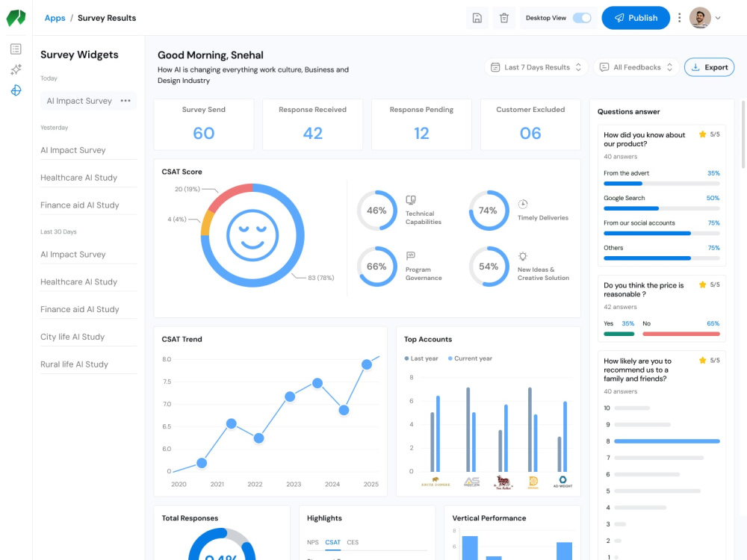
Task: Click the Google Search progress bar
Action: click(x=662, y=208)
